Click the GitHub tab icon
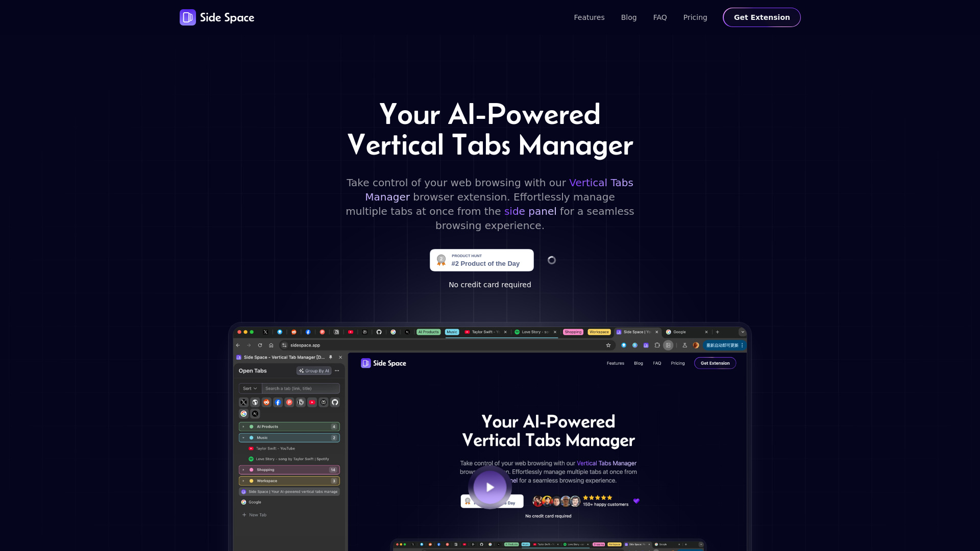The width and height of the screenshot is (980, 551). point(378,332)
